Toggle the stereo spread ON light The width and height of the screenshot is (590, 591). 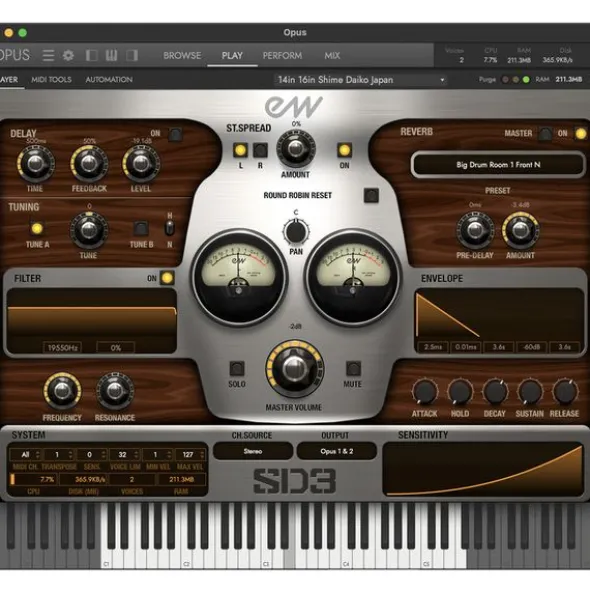click(x=344, y=150)
